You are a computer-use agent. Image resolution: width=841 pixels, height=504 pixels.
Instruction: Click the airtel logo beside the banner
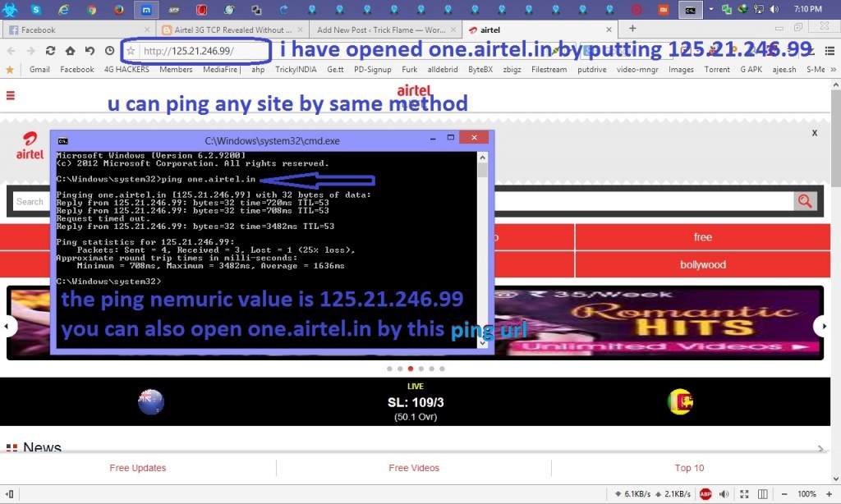click(30, 146)
